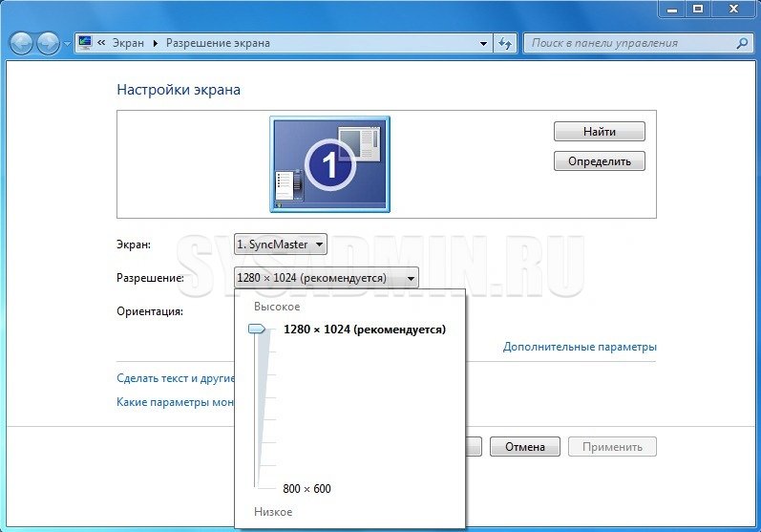761x532 pixels.
Task: Select monitor 1 thumbnail in preview
Action: pyautogui.click(x=329, y=163)
